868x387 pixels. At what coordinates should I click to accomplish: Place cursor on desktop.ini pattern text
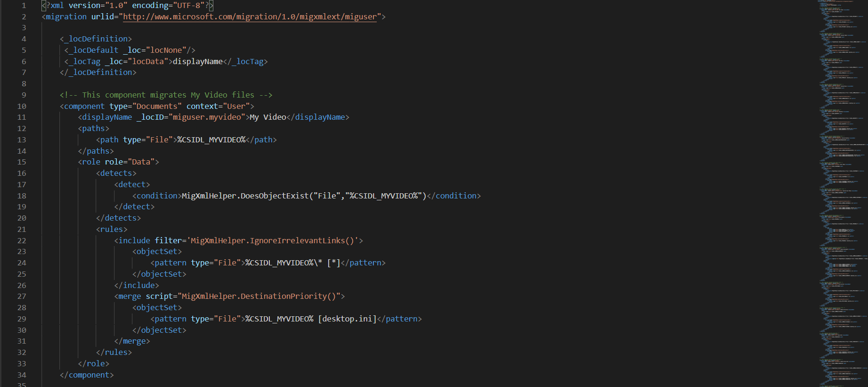tap(347, 319)
